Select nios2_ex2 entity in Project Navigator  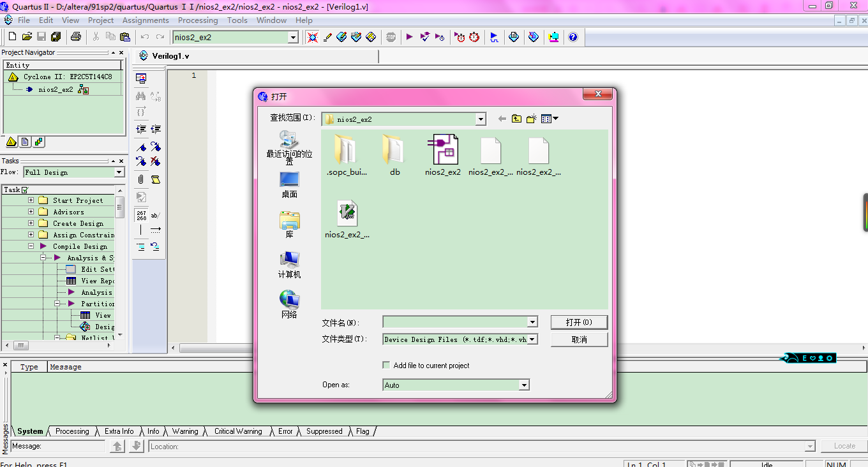point(56,89)
